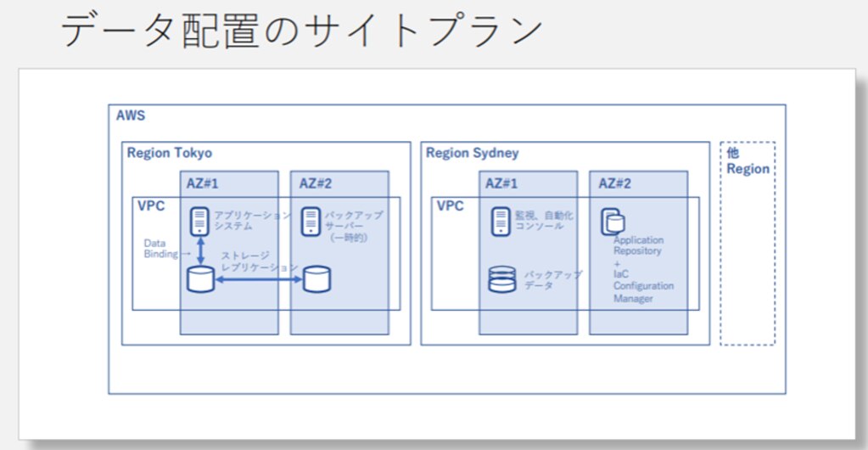This screenshot has height=450, width=868.
Task: Click the horizontal storage replication arrow
Action: pyautogui.click(x=259, y=278)
